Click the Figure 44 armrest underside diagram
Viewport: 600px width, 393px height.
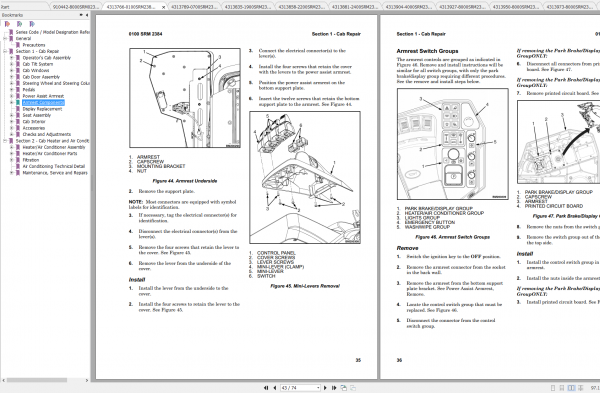click(x=185, y=98)
